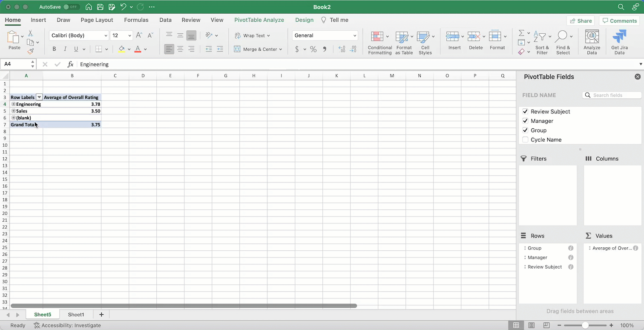Click Decrease Decimal icon
This screenshot has height=330, width=644.
coord(353,49)
